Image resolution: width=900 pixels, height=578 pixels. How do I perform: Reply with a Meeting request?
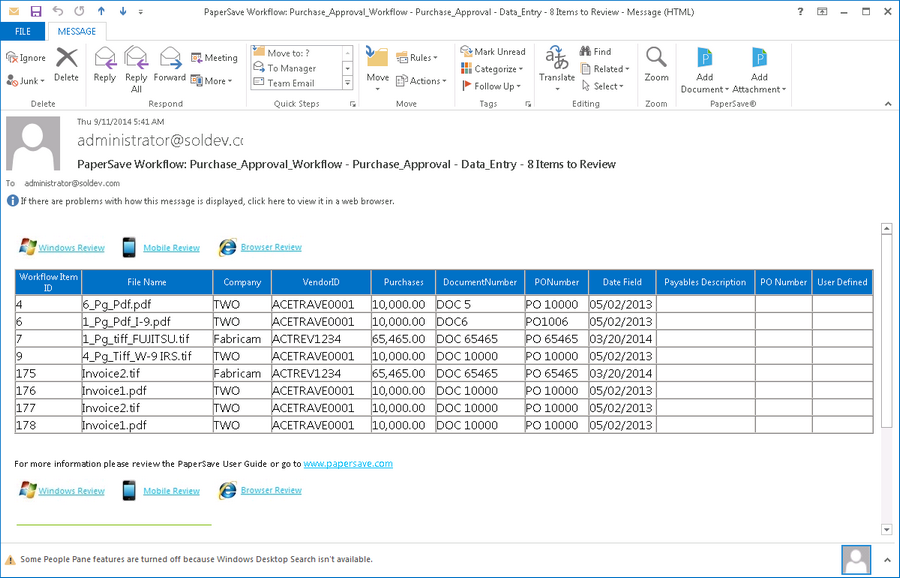(x=214, y=57)
